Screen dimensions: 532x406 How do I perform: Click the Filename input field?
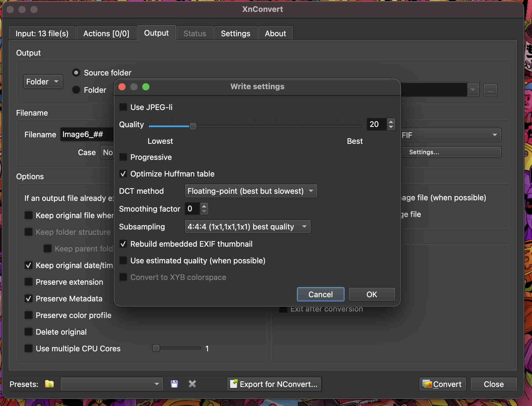tap(87, 134)
